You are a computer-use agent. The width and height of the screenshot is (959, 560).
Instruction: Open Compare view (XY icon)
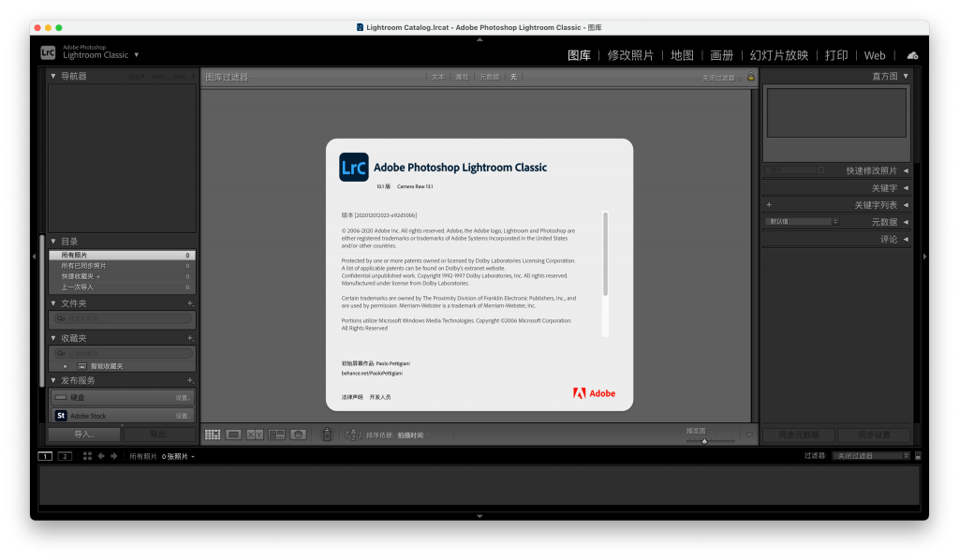(x=255, y=435)
